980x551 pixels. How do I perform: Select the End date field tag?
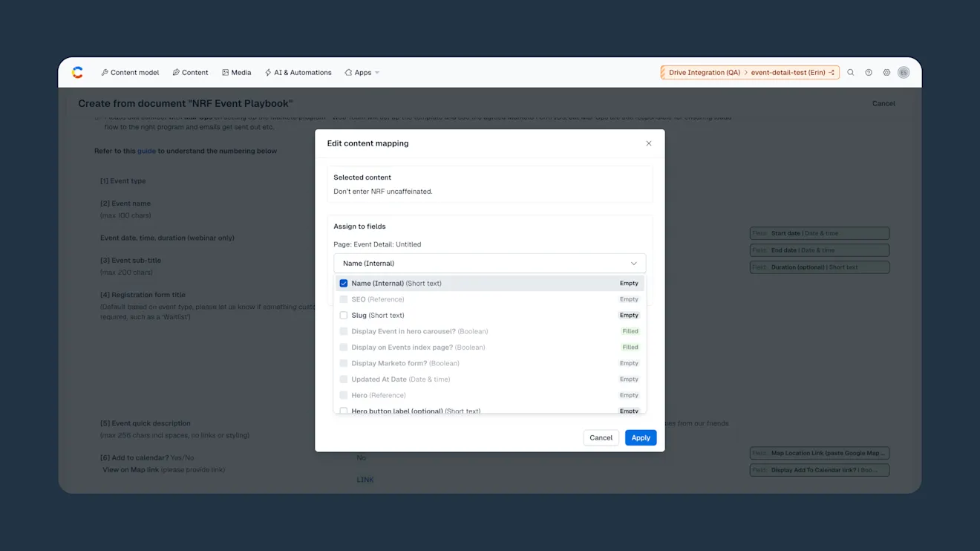820,250
